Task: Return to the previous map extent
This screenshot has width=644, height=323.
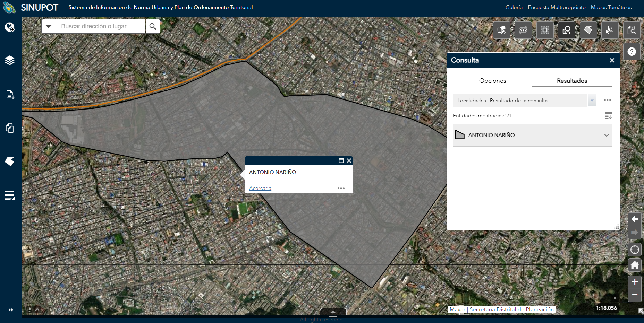Action: click(635, 219)
